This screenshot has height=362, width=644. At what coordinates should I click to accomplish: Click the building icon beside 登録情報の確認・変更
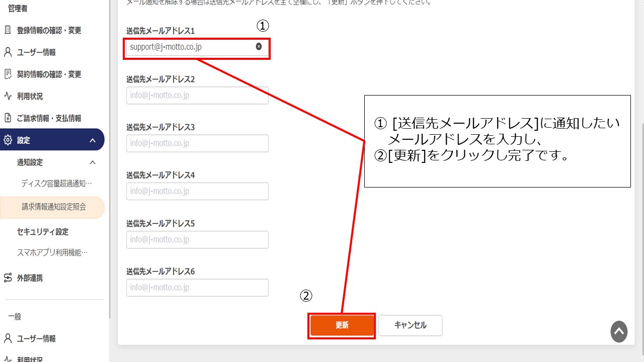pyautogui.click(x=8, y=30)
